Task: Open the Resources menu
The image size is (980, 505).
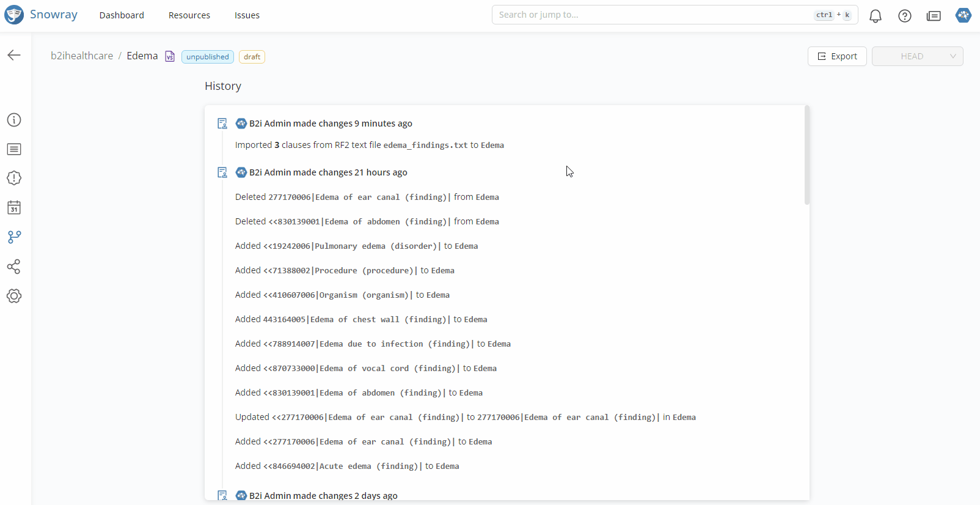Action: point(189,15)
